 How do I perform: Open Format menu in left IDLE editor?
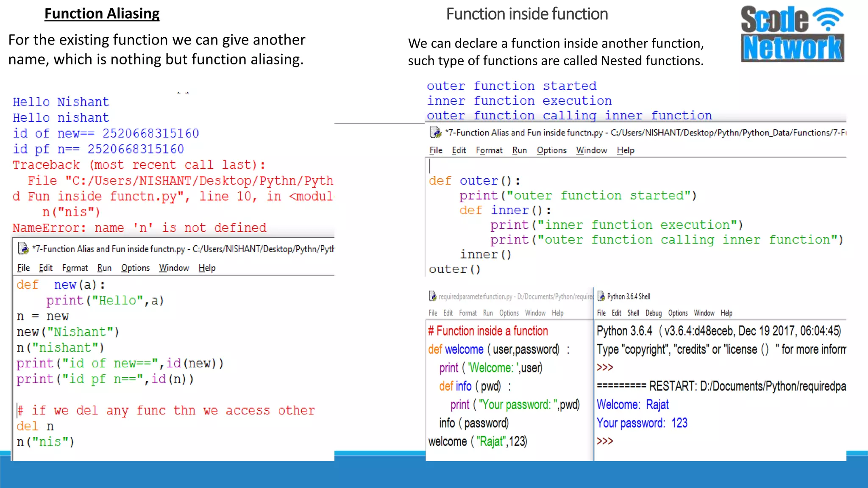coord(75,268)
